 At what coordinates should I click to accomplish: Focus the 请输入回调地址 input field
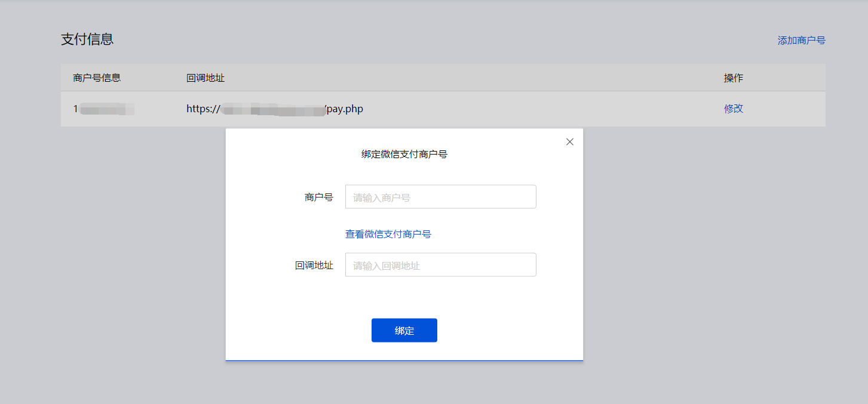click(x=440, y=265)
